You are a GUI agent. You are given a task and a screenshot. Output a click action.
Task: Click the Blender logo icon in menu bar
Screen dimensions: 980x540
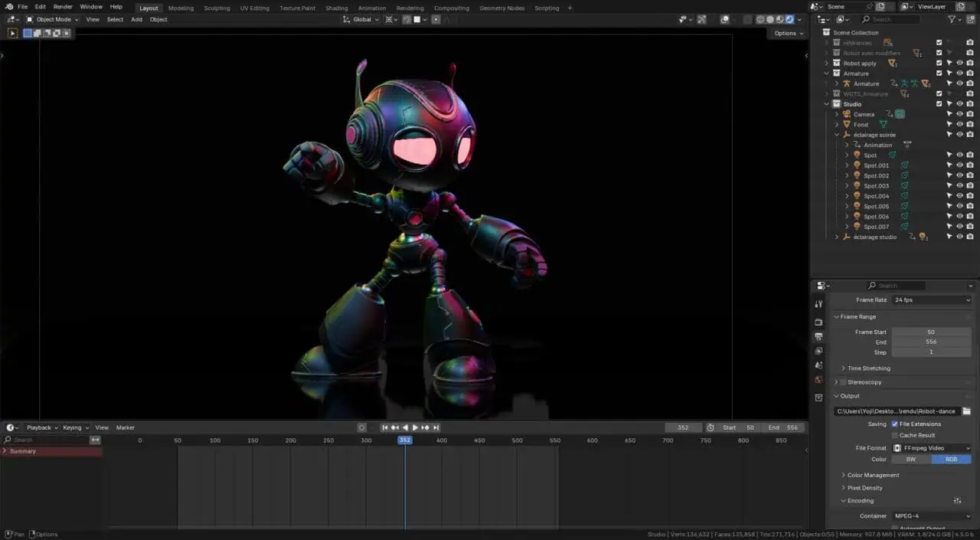click(9, 7)
